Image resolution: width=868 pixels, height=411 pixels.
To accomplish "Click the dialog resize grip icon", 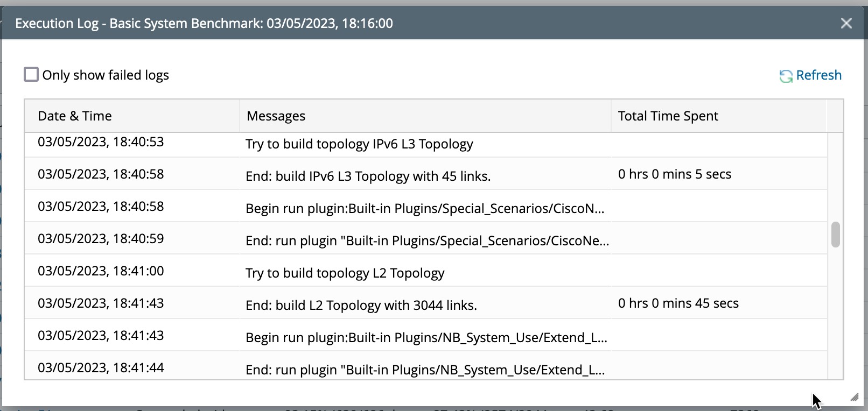I will click(x=854, y=398).
